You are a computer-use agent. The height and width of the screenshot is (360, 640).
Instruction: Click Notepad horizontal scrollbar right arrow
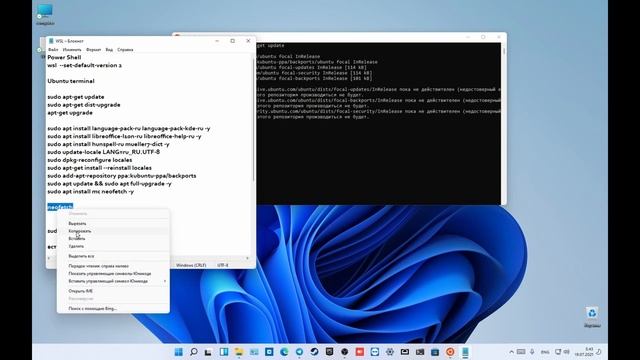(x=247, y=258)
